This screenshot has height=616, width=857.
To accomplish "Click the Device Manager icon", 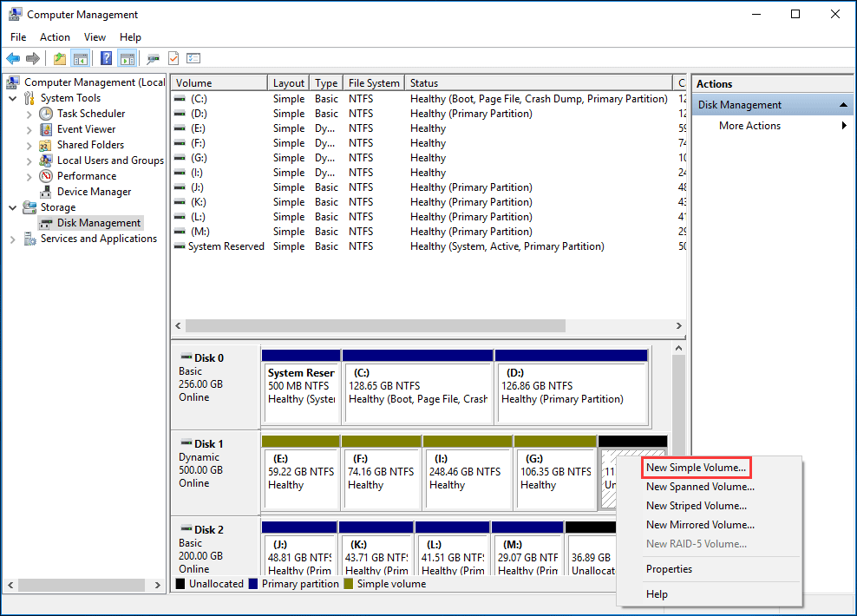I will click(x=46, y=192).
